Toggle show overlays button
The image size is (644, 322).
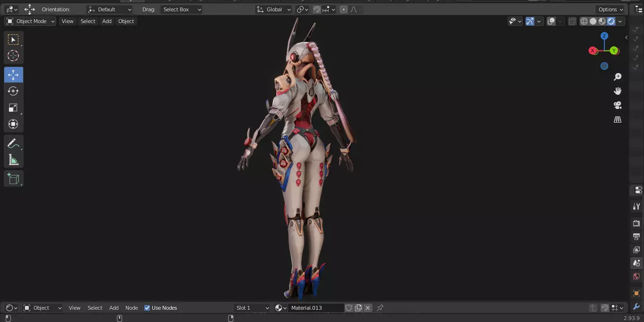551,21
